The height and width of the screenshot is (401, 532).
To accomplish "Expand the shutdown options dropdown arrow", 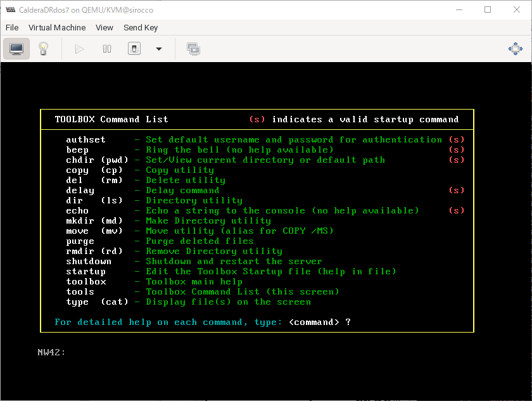I will (158, 49).
